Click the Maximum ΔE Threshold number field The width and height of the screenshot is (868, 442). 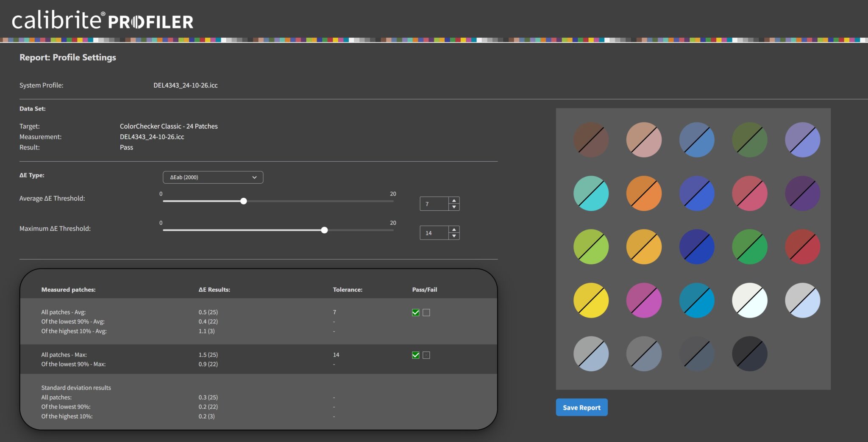point(434,233)
